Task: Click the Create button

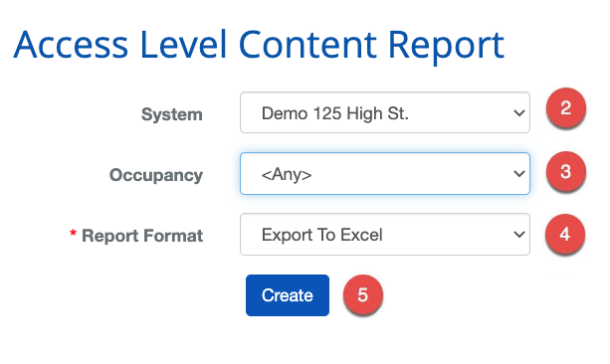Action: click(288, 295)
